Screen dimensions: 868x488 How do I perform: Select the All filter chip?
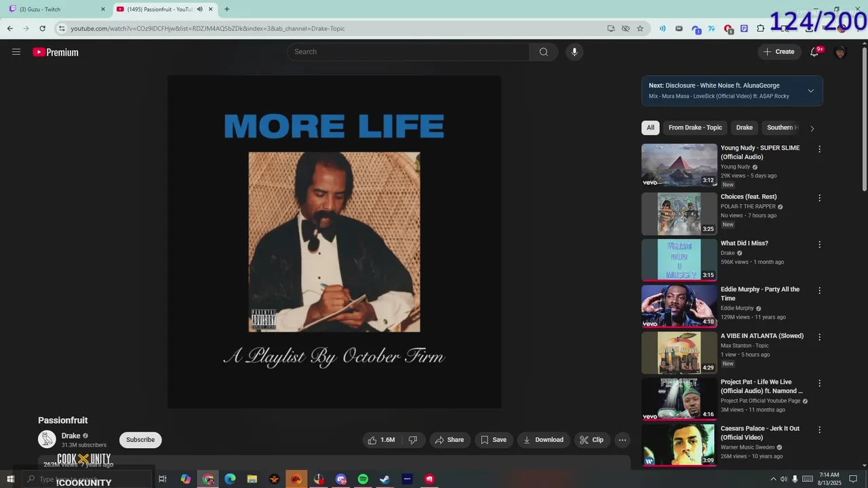click(650, 127)
